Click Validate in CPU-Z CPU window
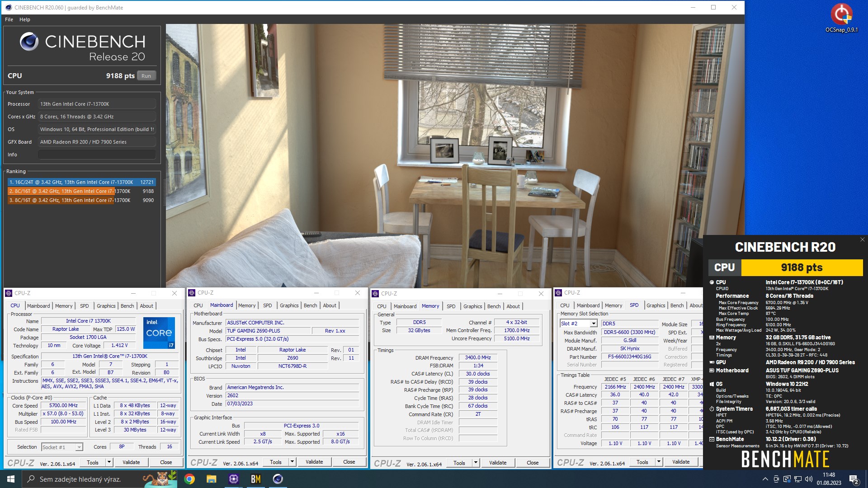The width and height of the screenshot is (868, 488). (131, 462)
